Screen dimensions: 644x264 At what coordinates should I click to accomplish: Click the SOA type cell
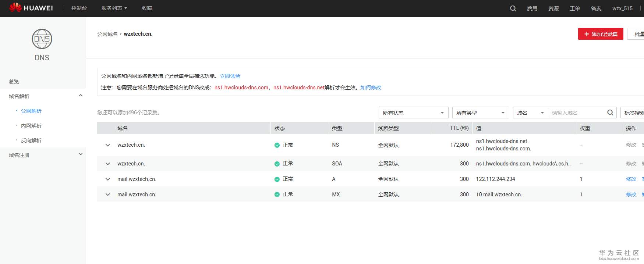click(337, 164)
